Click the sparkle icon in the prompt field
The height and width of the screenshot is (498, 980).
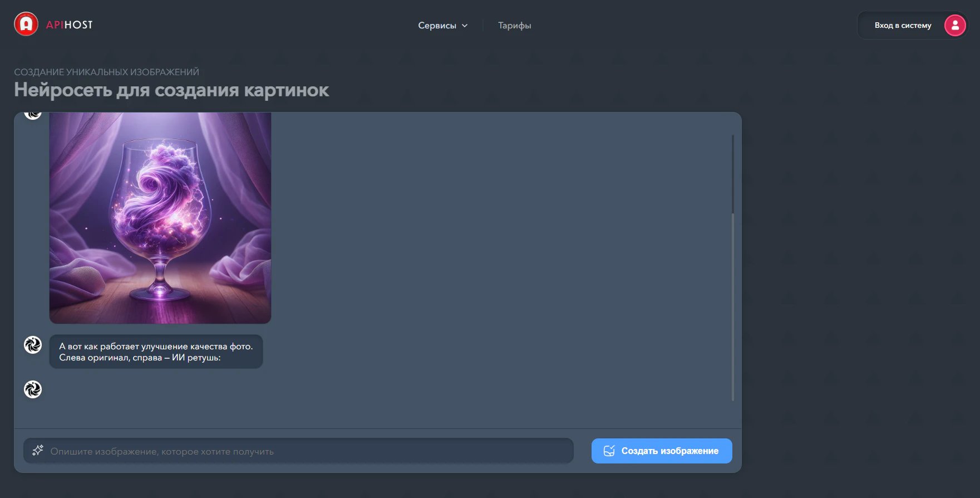pyautogui.click(x=38, y=450)
